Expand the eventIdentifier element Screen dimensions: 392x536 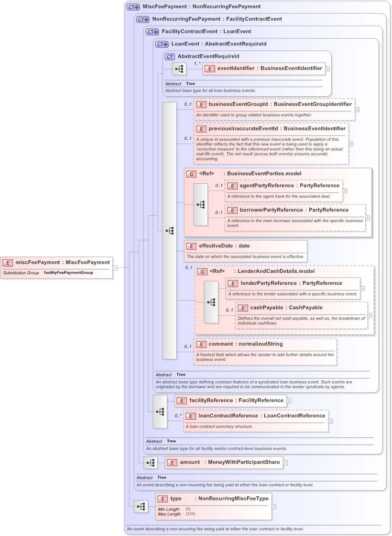point(327,69)
